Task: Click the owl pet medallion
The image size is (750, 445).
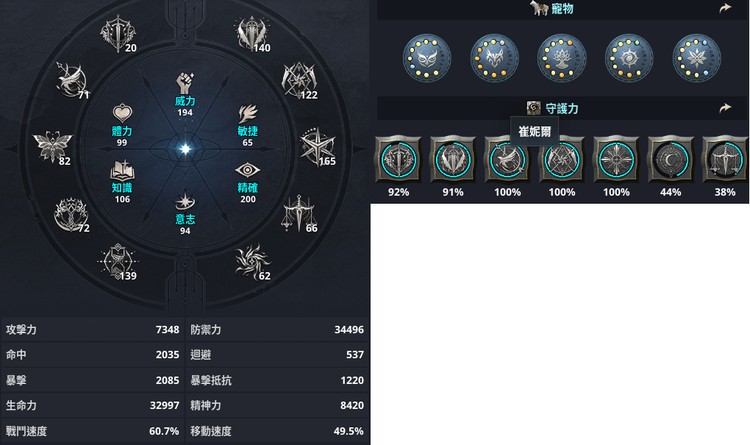Action: tap(427, 58)
